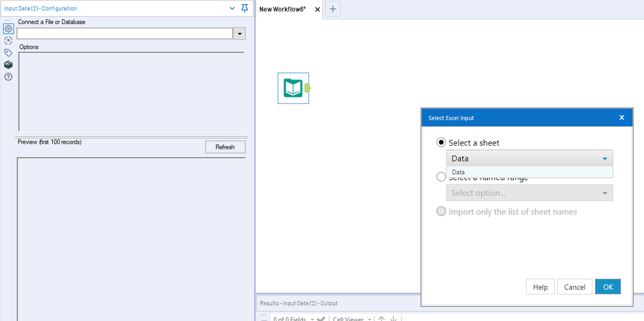Click the Input Data (2) - Configuration title

pos(40,8)
